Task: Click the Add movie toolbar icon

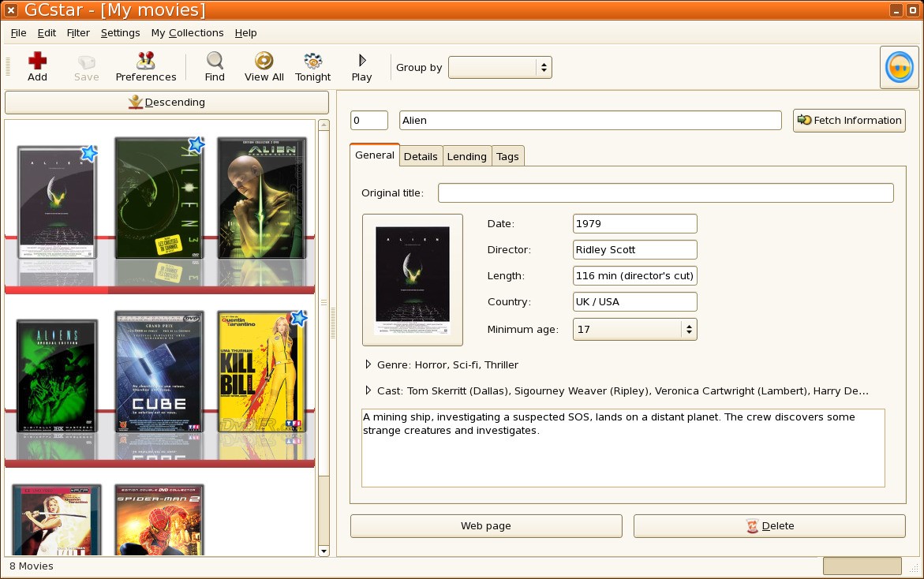Action: click(37, 62)
